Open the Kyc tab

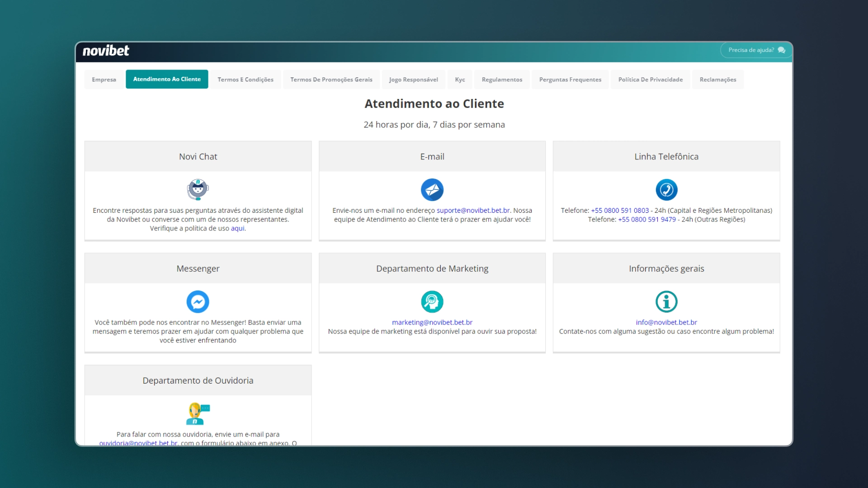pyautogui.click(x=460, y=80)
